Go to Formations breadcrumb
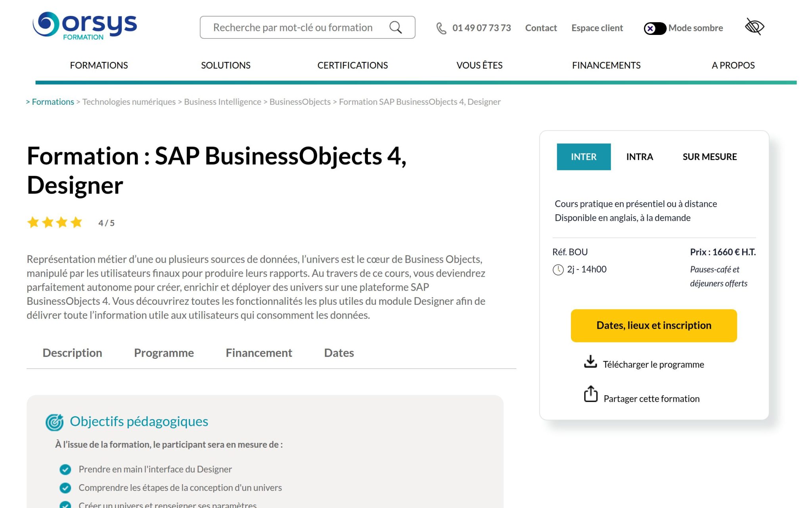 click(x=53, y=102)
